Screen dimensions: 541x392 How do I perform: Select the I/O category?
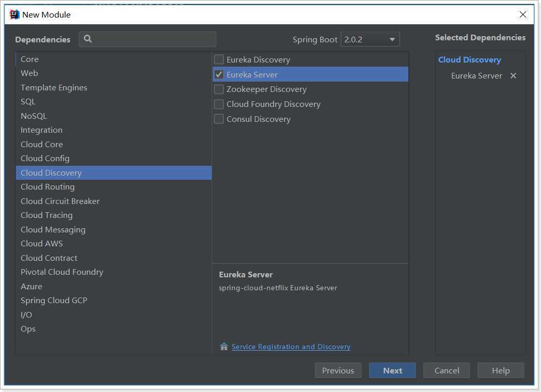(114, 315)
